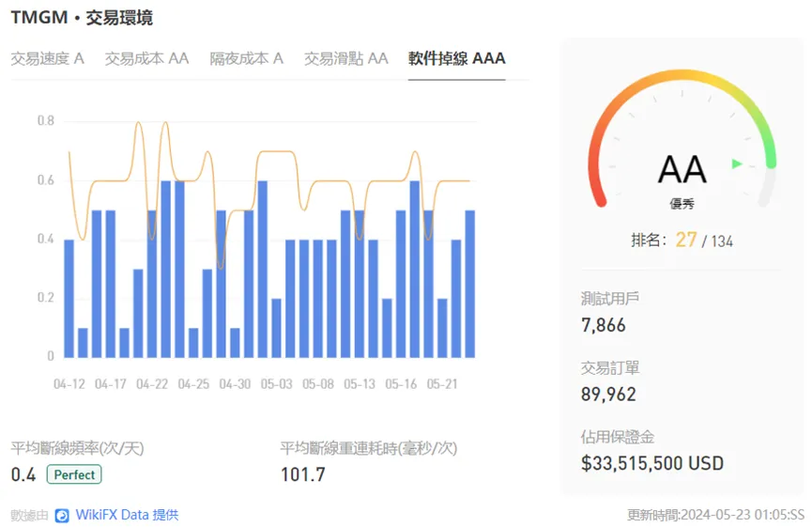Viewport: 812px width, 527px height.
Task: Click the 平均斷線重連耗時 label
Action: point(369,448)
